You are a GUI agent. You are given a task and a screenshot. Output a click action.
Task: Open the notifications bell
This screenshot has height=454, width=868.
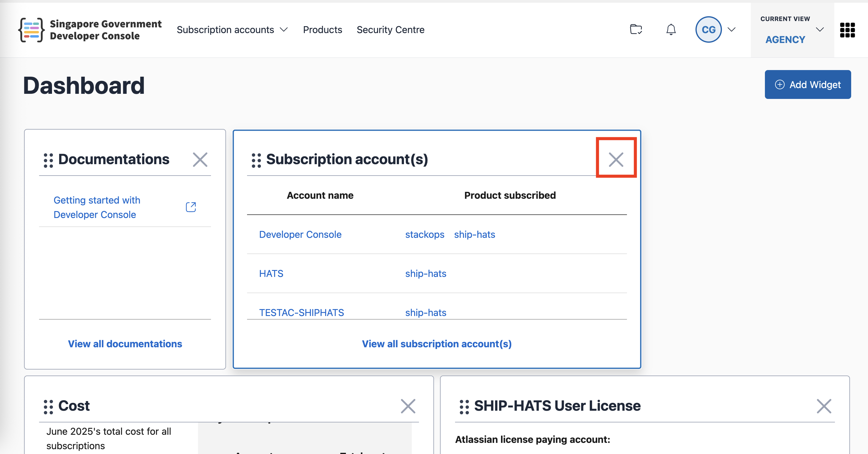[671, 30]
